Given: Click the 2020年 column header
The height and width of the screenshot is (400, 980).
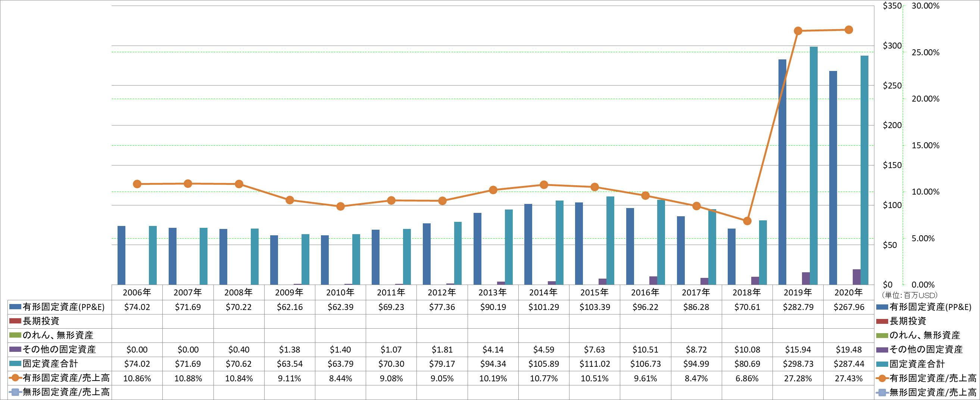Looking at the screenshot, I should [x=849, y=292].
